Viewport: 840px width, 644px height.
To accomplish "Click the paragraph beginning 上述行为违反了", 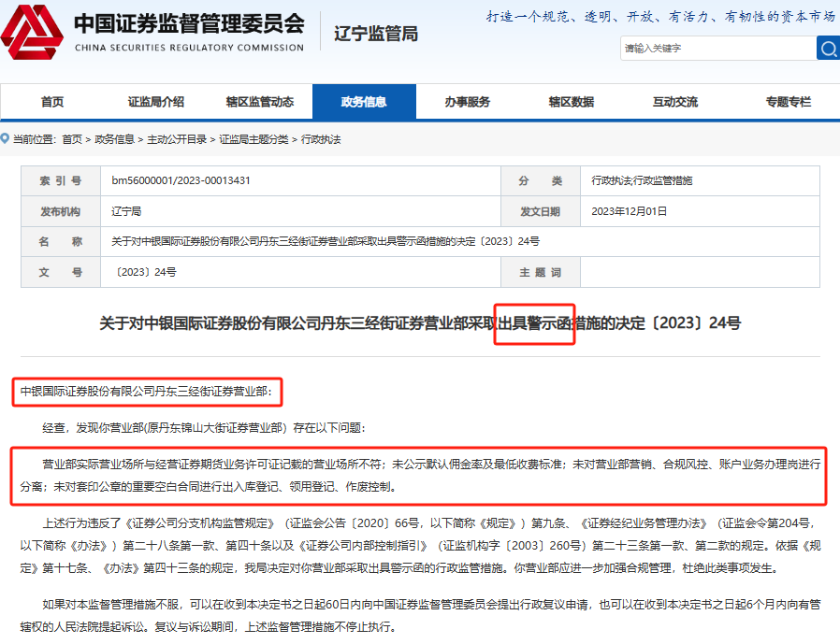I will pos(420,546).
